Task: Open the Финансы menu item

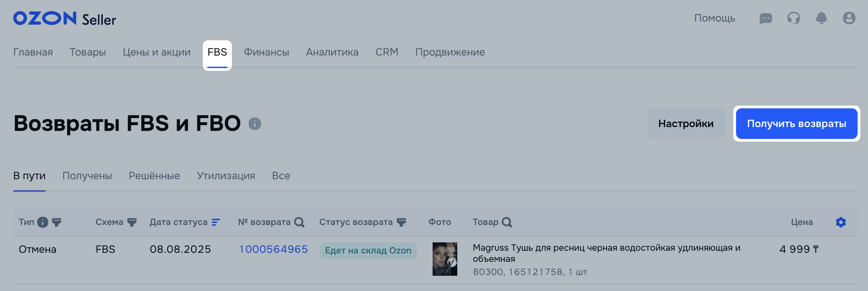Action: 266,52
